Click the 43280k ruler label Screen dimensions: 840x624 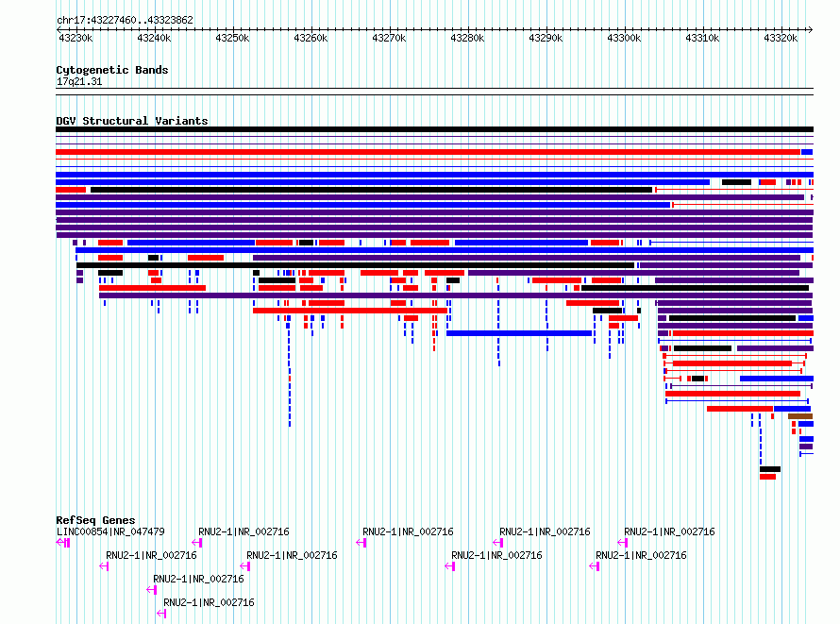467,38
